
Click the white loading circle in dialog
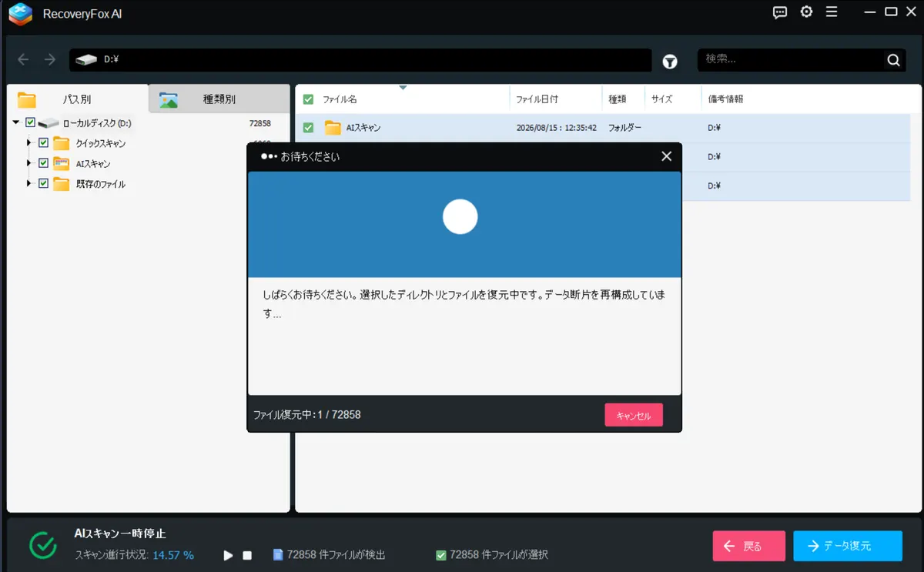460,216
